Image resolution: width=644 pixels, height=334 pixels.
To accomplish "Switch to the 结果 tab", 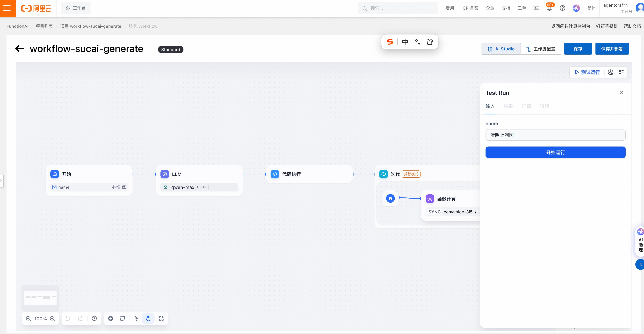I will tap(508, 106).
